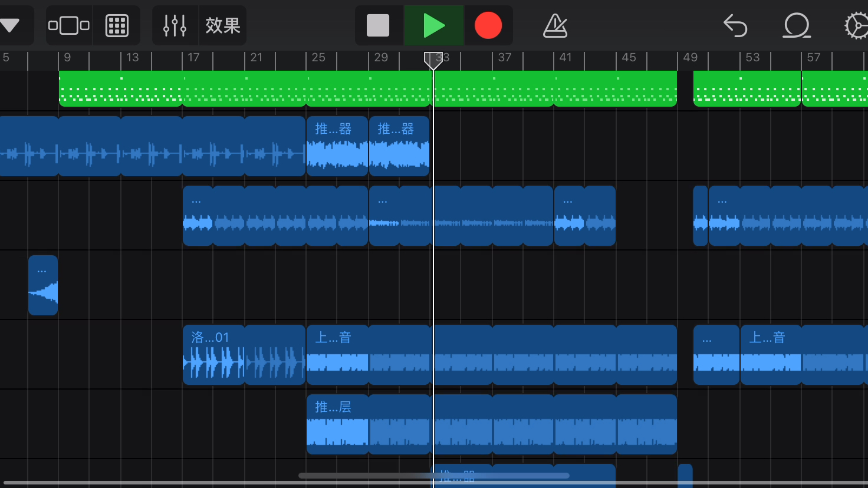Select bar 13 on the timeline ruler
Screen dimensions: 868x488
pyautogui.click(x=133, y=57)
